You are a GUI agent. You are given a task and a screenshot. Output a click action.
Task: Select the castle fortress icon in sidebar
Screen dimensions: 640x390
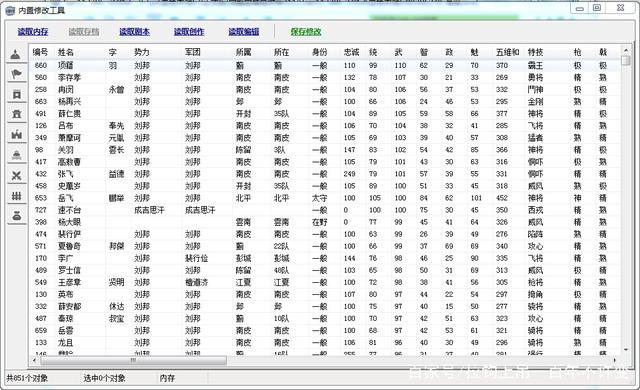tap(16, 134)
